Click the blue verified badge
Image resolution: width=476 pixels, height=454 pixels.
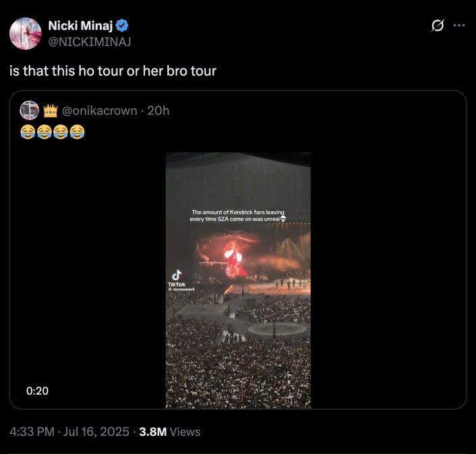tap(123, 26)
